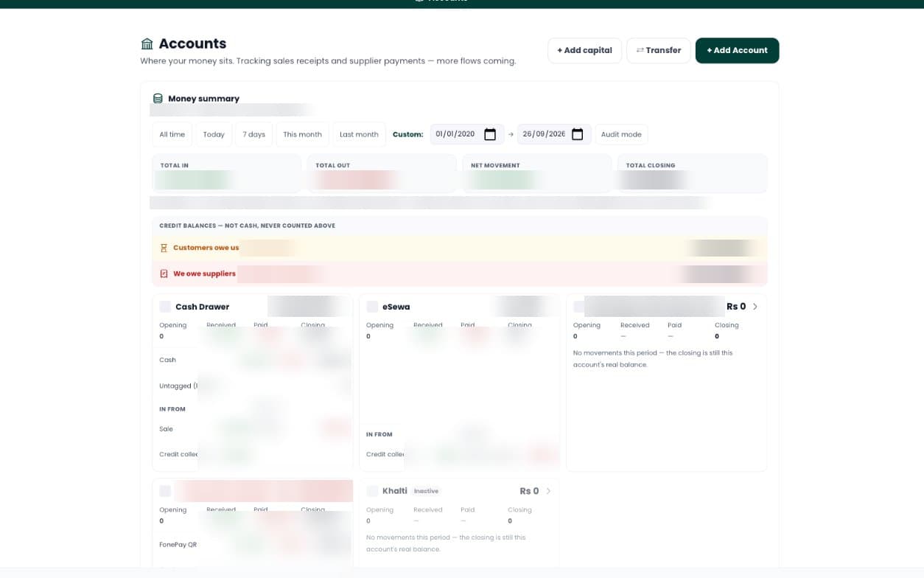Click the NET MOVEMENT summary tile
This screenshot has height=578, width=924.
tap(537, 173)
